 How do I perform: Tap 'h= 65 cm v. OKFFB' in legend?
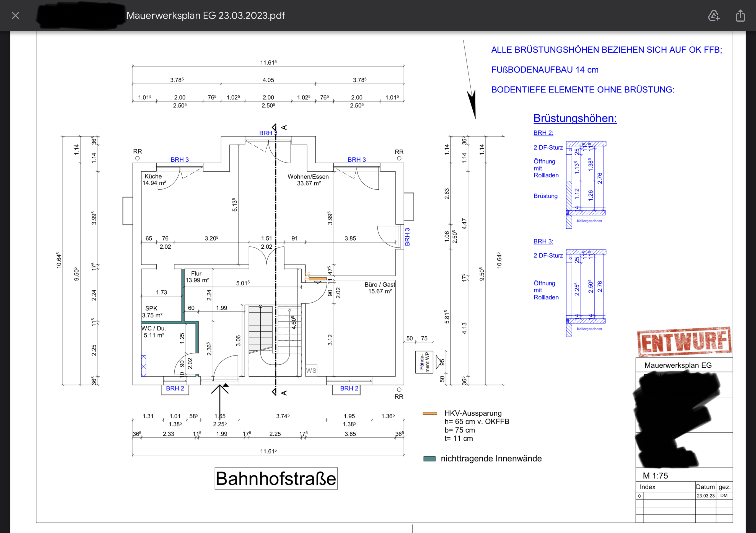(477, 421)
